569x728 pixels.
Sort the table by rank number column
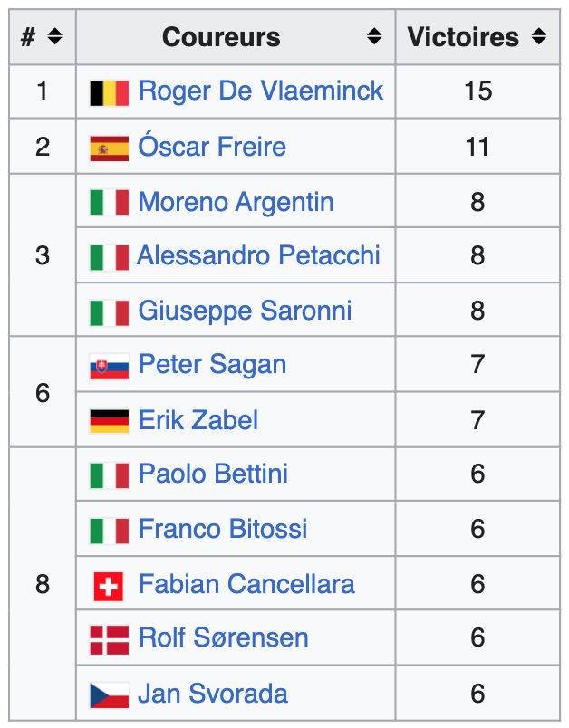(54, 37)
